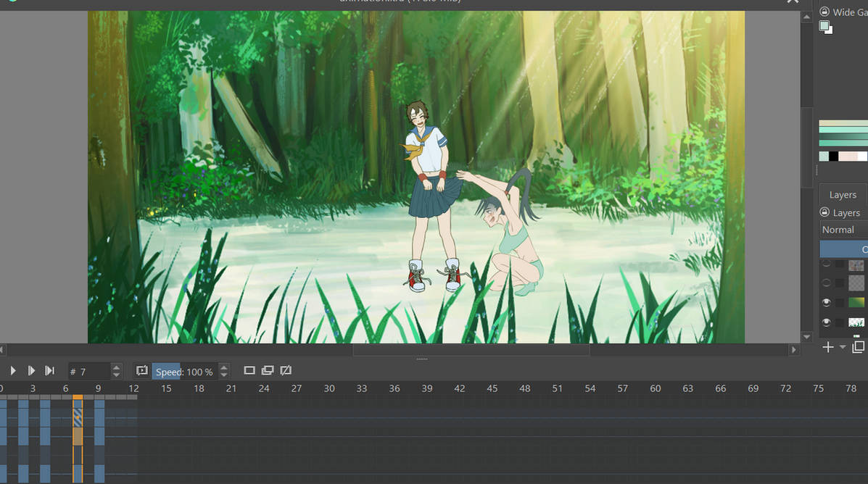Show the hidden checkered transparent layer
Screen dimensions: 868x484
coord(827,283)
